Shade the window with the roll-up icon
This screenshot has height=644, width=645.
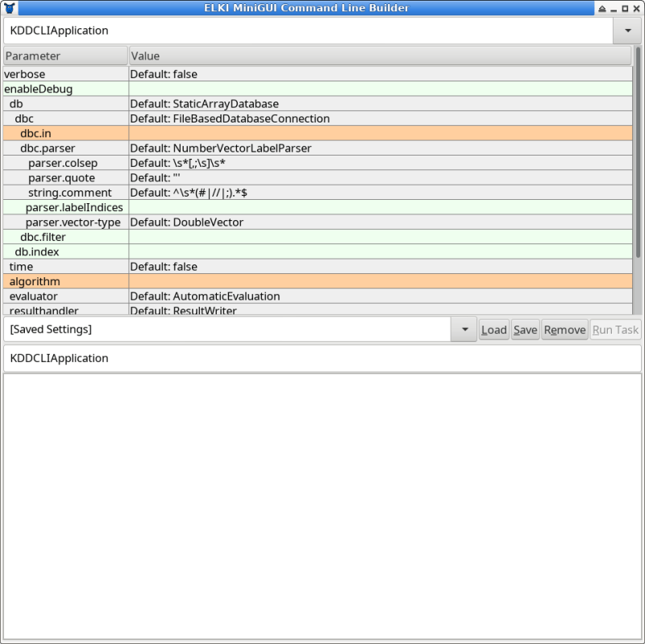(601, 8)
